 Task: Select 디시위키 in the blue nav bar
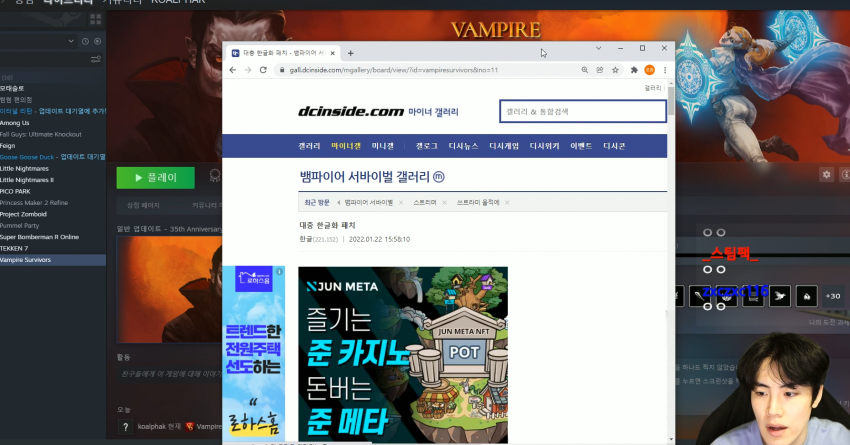pyautogui.click(x=544, y=146)
